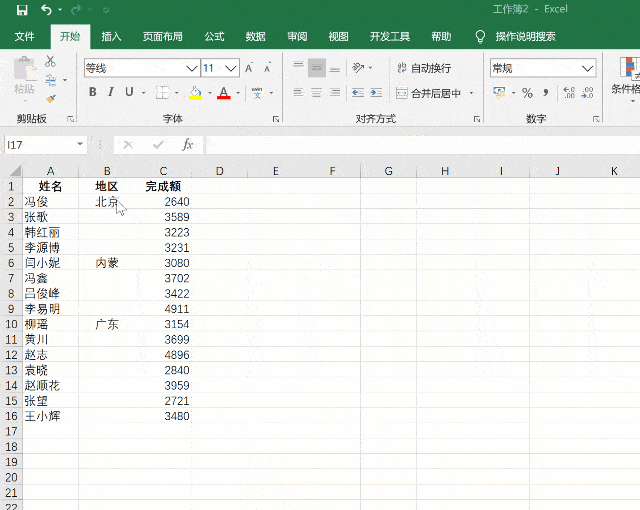Apply the yellow fill color swatch

click(196, 93)
